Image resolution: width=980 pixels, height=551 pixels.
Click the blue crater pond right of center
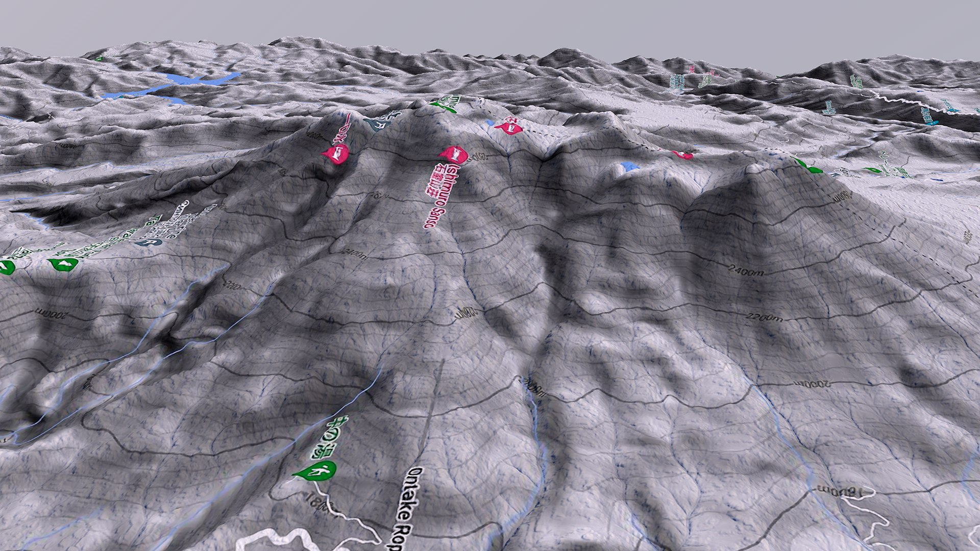point(628,166)
